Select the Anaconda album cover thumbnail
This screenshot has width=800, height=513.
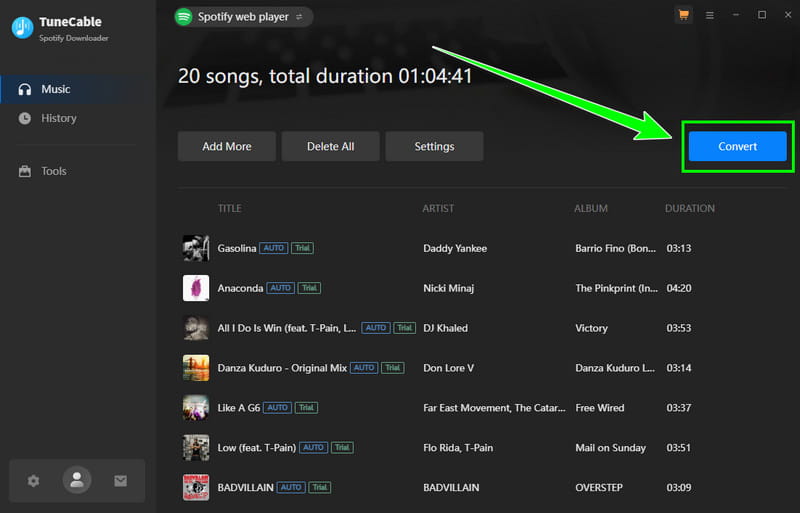(x=196, y=288)
